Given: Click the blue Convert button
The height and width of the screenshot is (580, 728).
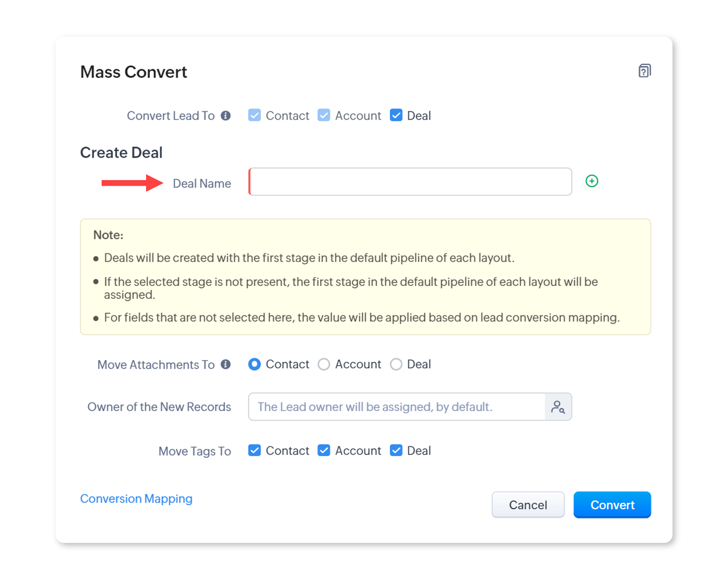Looking at the screenshot, I should point(612,505).
